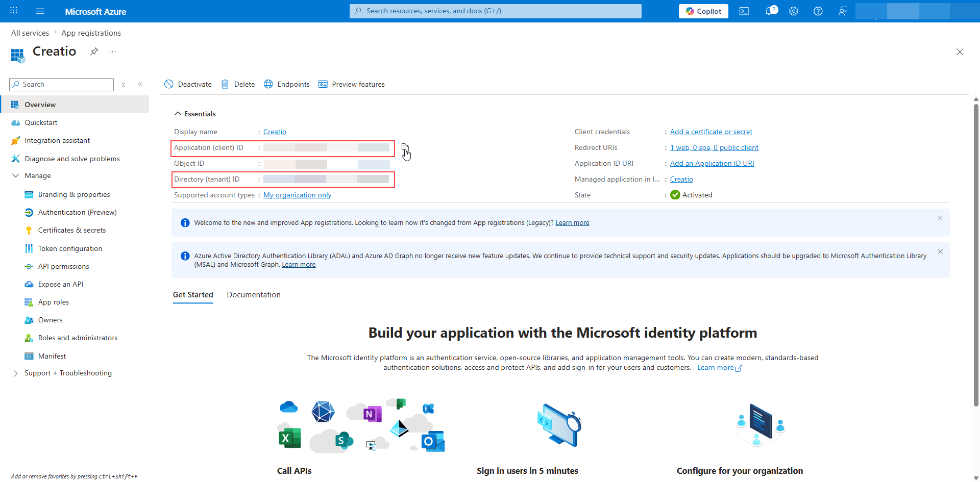Focus the sidebar Search field

(x=61, y=85)
